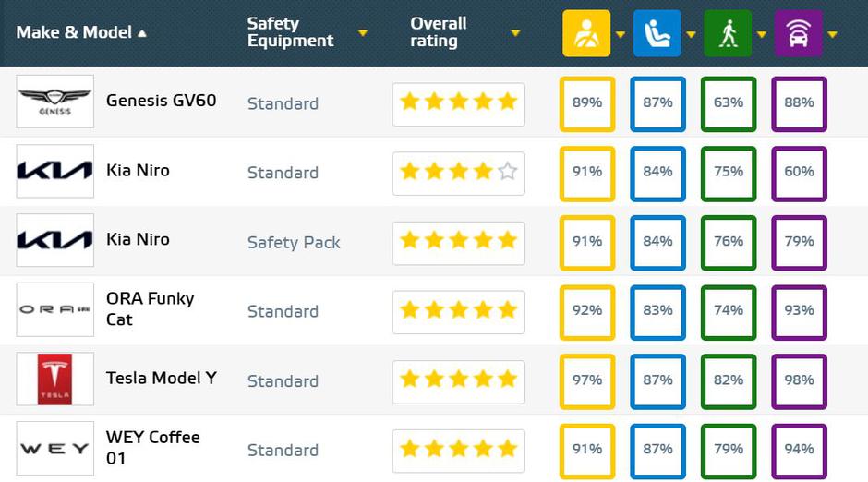
Task: Expand the Safety Assist column arrow
Action: (x=833, y=35)
